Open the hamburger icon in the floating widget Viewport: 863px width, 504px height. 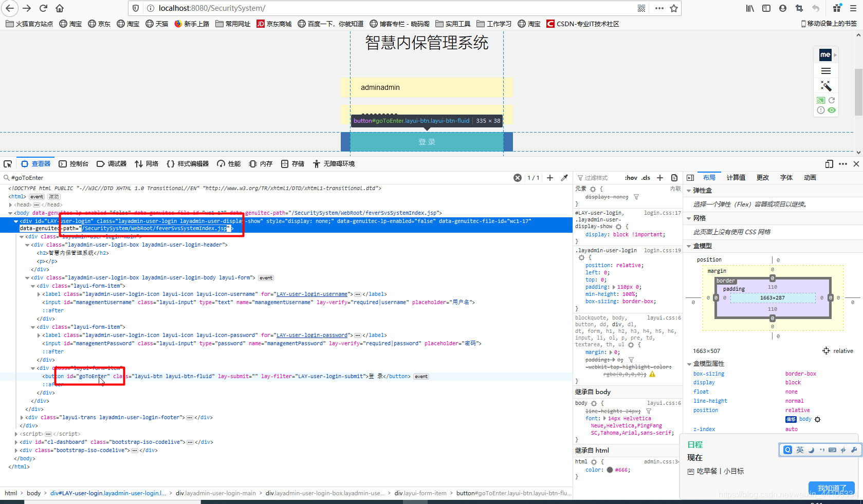pyautogui.click(x=826, y=71)
